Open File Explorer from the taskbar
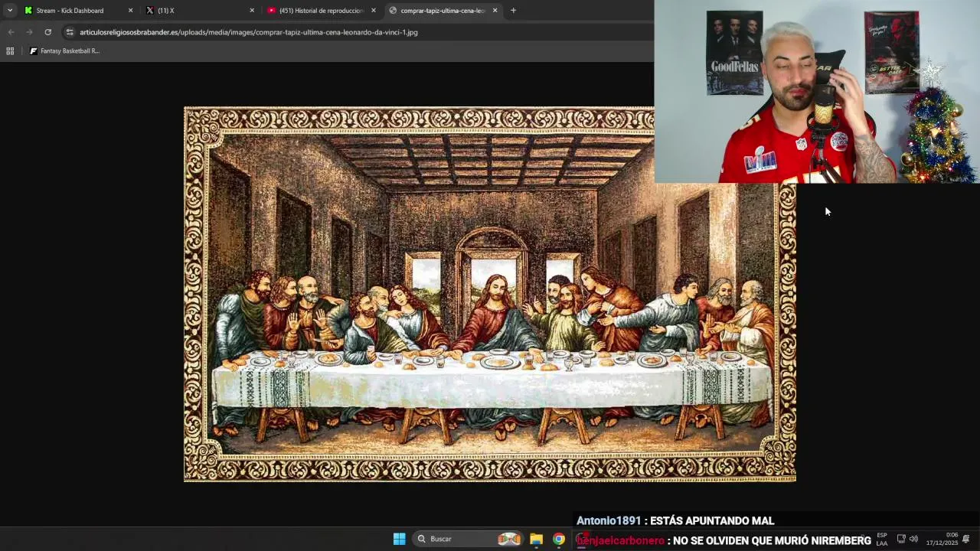 (x=536, y=539)
